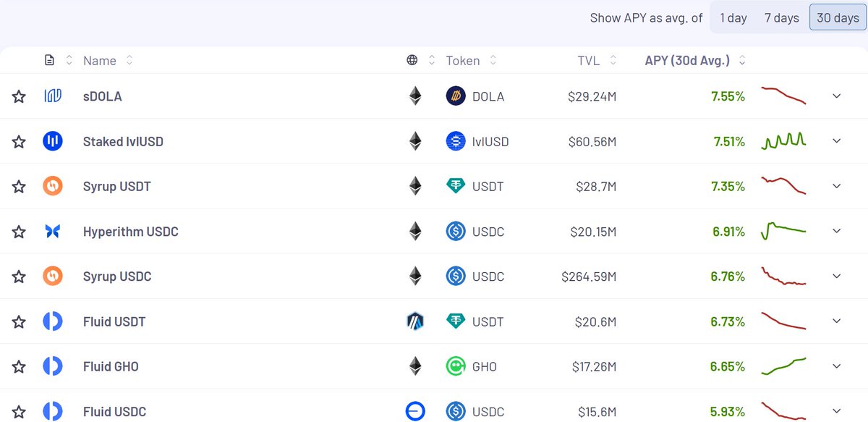The image size is (868, 422).
Task: Click Base chain icon in Fluid USDC row
Action: point(415,412)
